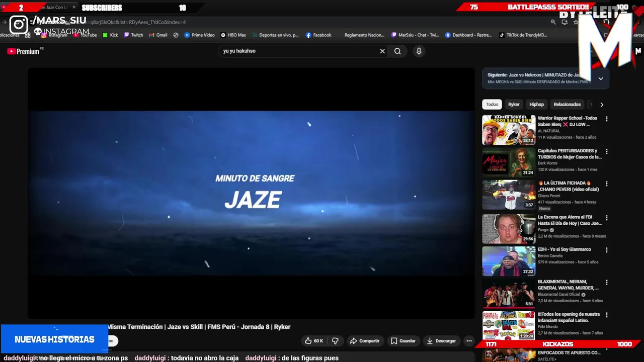Show more filter chips with right arrow
This screenshot has width=644, height=362.
pyautogui.click(x=602, y=105)
